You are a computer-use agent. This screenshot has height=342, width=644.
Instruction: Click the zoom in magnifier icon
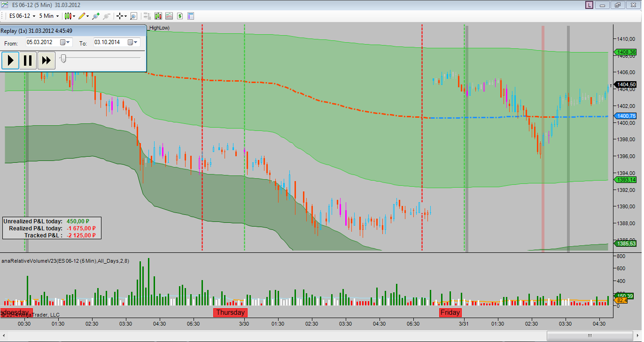pos(96,16)
